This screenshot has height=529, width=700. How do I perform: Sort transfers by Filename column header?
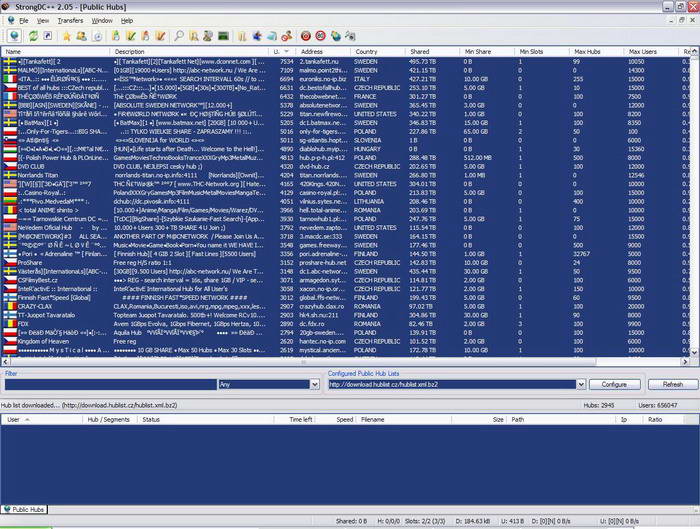tap(405, 420)
